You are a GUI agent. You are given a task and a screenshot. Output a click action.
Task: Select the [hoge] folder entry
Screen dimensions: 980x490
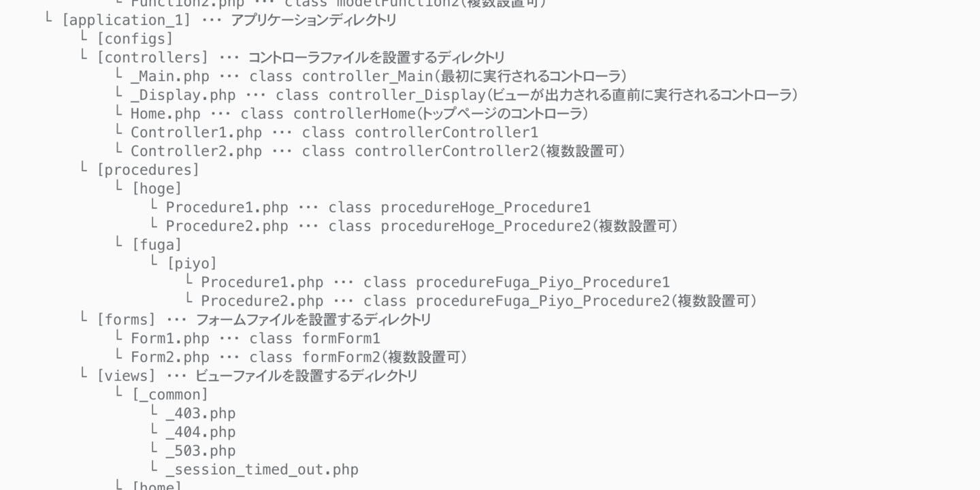[x=157, y=189]
